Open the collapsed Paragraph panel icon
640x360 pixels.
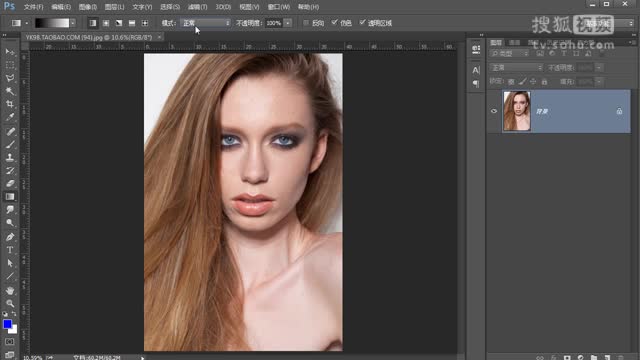pyautogui.click(x=476, y=84)
